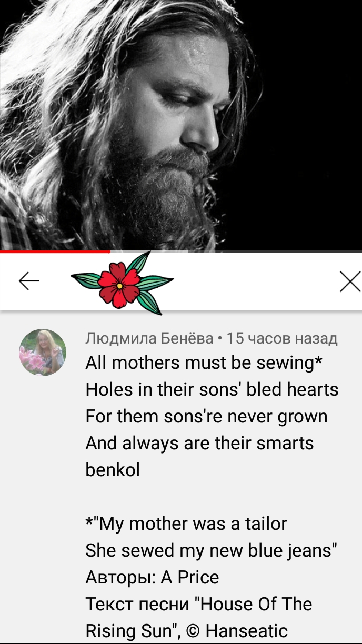Close the comments panel with the X

(x=350, y=281)
